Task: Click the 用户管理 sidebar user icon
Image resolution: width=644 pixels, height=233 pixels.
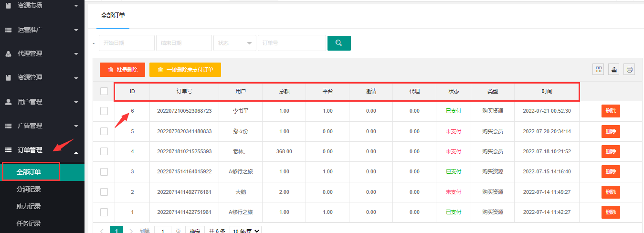Action: coord(8,102)
